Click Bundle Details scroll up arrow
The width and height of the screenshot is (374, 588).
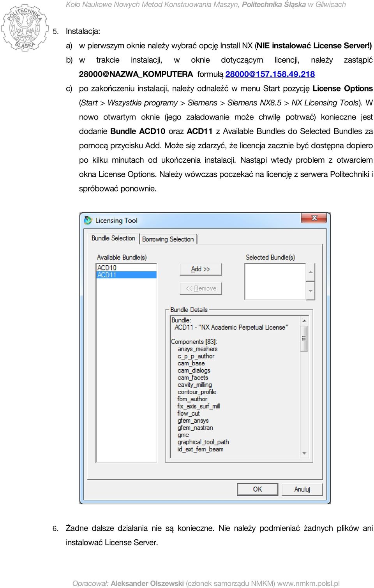pos(304,321)
